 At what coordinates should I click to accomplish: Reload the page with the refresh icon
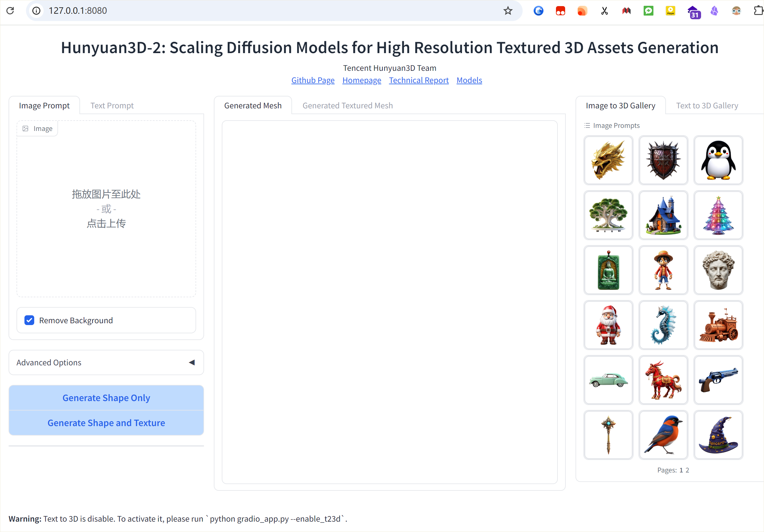10,11
